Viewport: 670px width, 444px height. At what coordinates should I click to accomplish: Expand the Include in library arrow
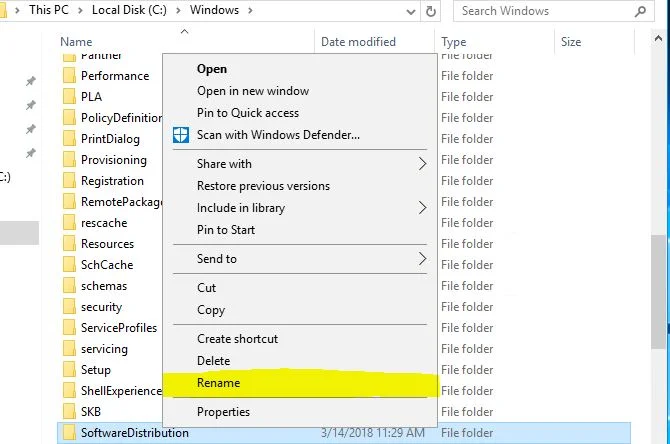pos(422,208)
